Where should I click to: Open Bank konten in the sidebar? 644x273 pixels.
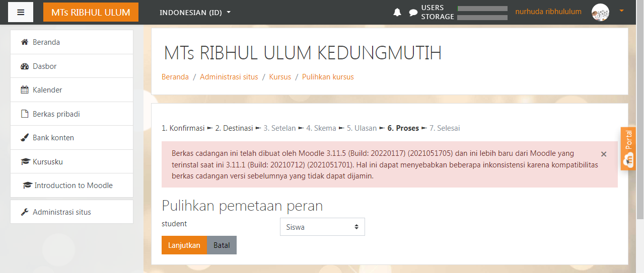71,138
